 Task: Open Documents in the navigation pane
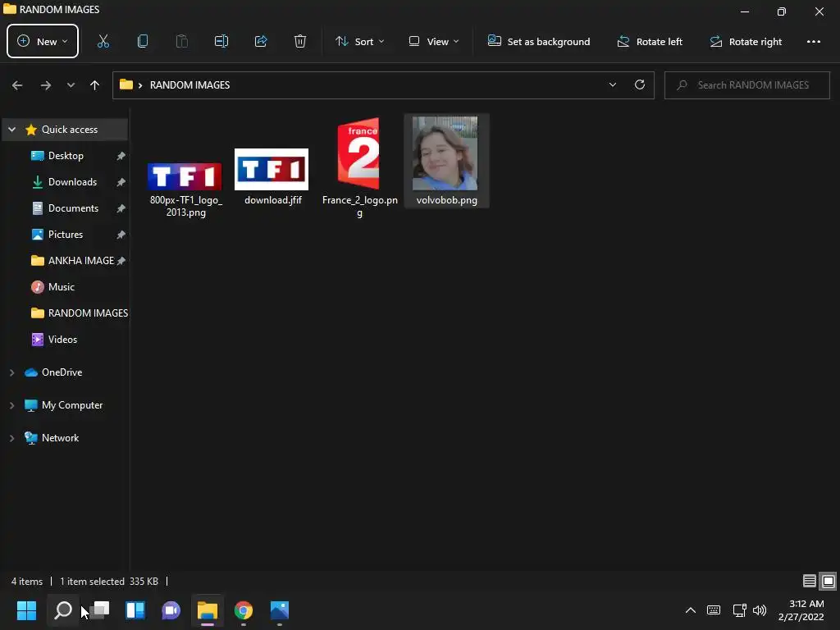point(73,208)
